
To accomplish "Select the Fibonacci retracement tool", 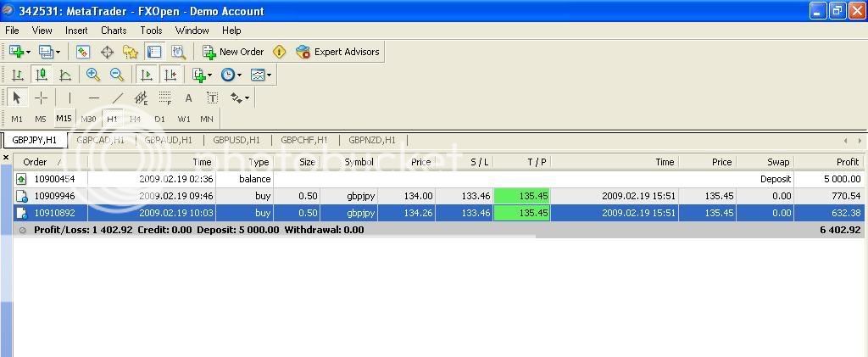I will point(165,98).
